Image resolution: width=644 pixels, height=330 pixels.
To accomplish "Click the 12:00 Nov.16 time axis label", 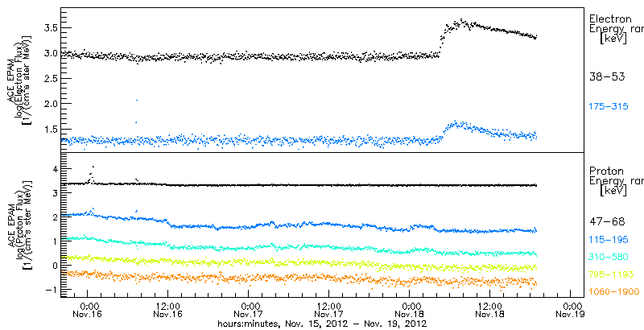I will click(x=168, y=311).
